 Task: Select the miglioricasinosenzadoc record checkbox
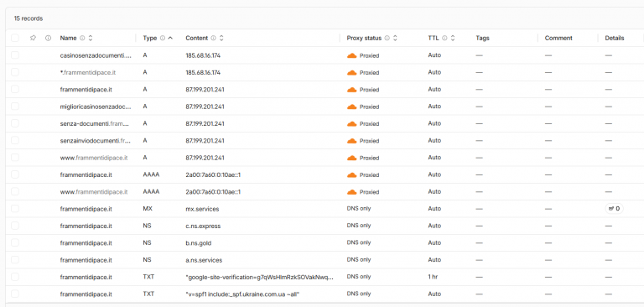15,107
